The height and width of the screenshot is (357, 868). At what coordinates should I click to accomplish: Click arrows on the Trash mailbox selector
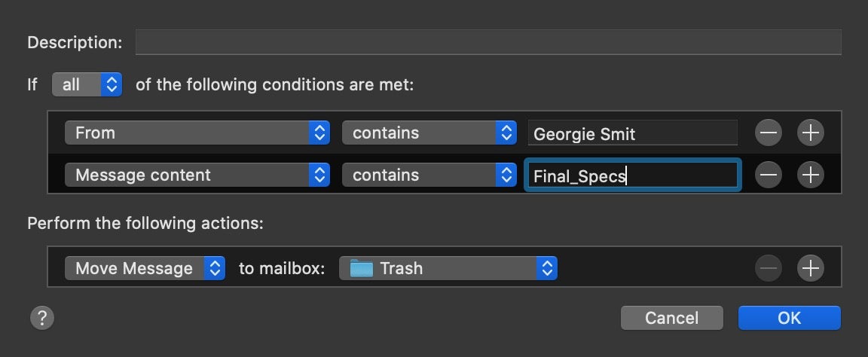tap(548, 268)
